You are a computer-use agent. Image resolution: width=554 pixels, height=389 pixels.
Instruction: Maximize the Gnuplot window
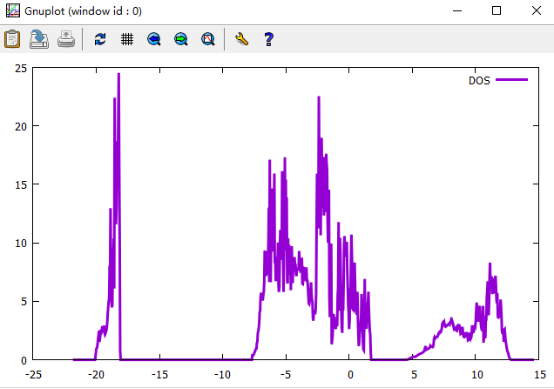coord(496,11)
